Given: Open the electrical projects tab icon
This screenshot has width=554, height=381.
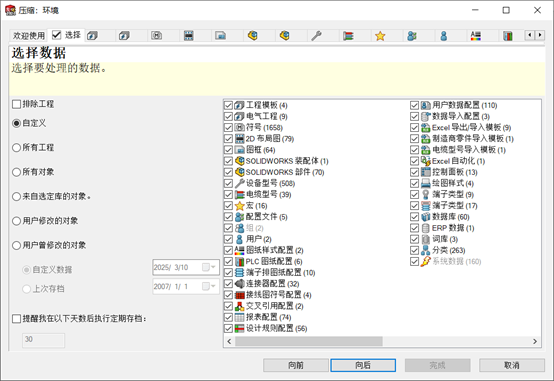Looking at the screenshot, I should click(x=124, y=36).
